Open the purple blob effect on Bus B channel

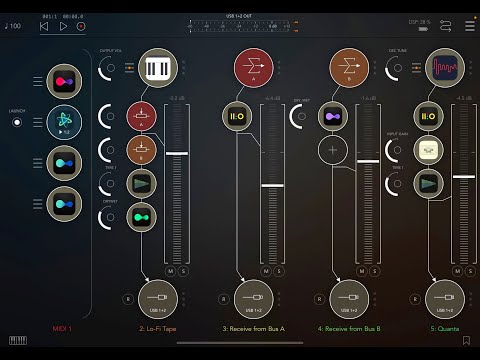click(x=333, y=116)
